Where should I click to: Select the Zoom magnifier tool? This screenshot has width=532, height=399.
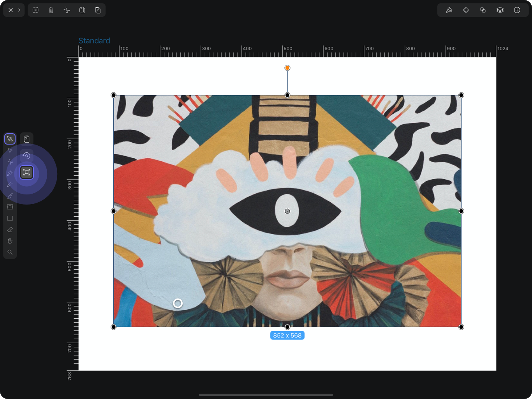pyautogui.click(x=10, y=252)
